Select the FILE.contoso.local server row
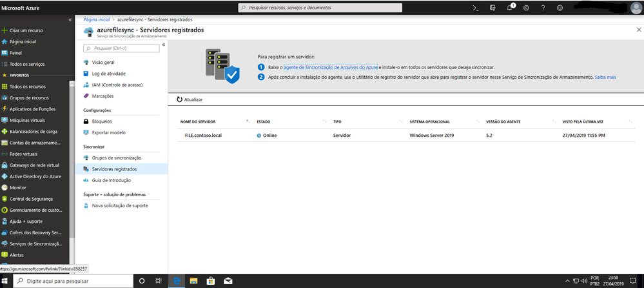Screen dimensions: 644x288 point(406,136)
